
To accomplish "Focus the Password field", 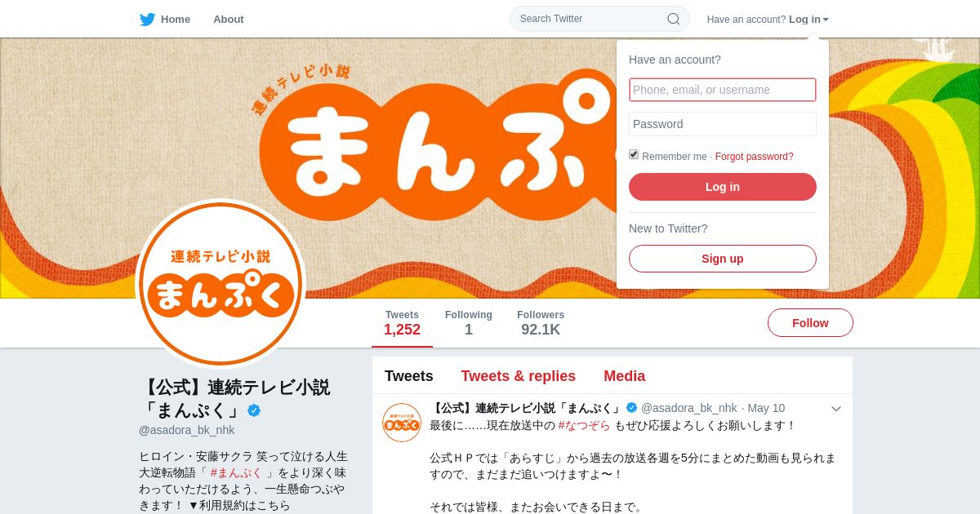I will point(723,124).
